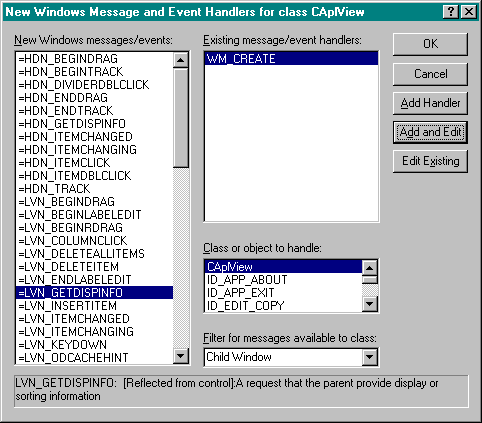This screenshot has height=423, width=482.
Task: Click the OK button
Action: pos(430,44)
